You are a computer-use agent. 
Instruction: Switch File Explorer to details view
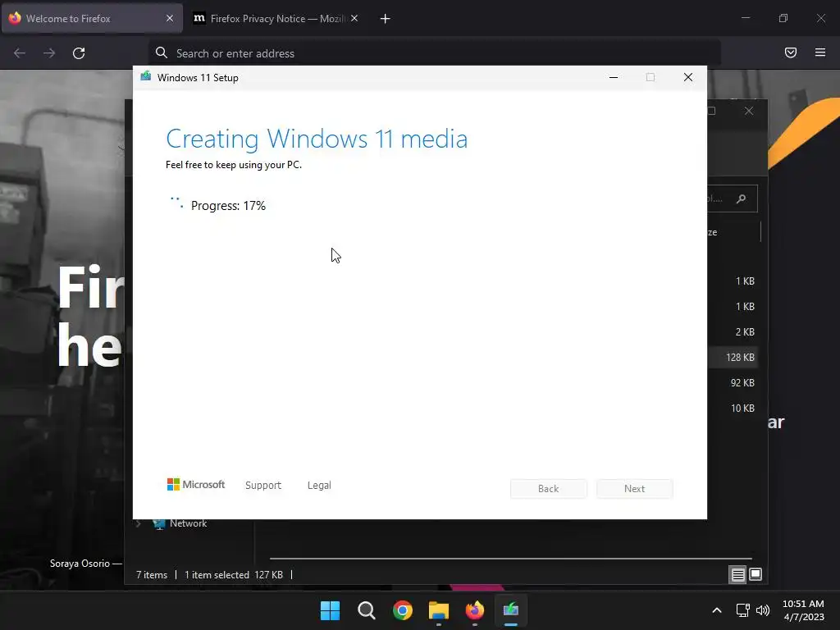click(737, 575)
